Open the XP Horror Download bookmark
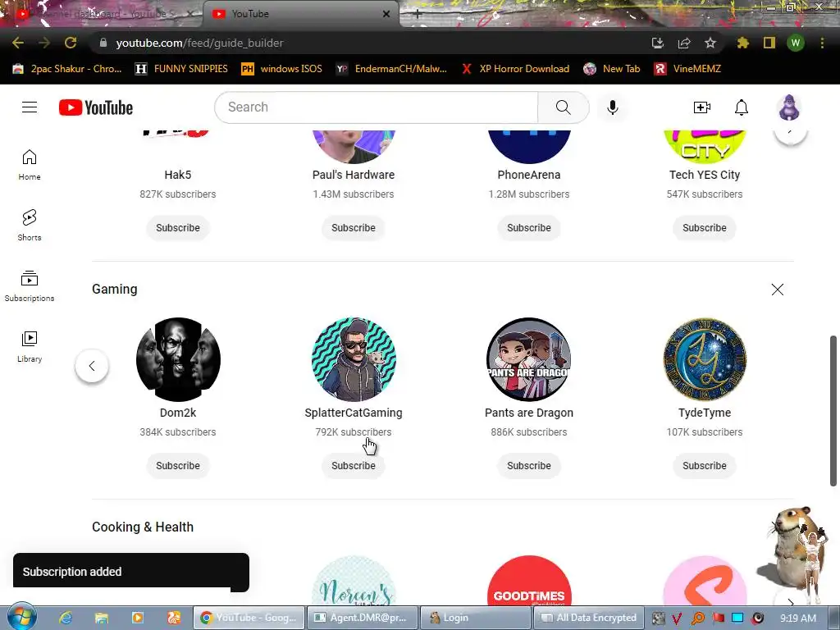 coord(515,69)
